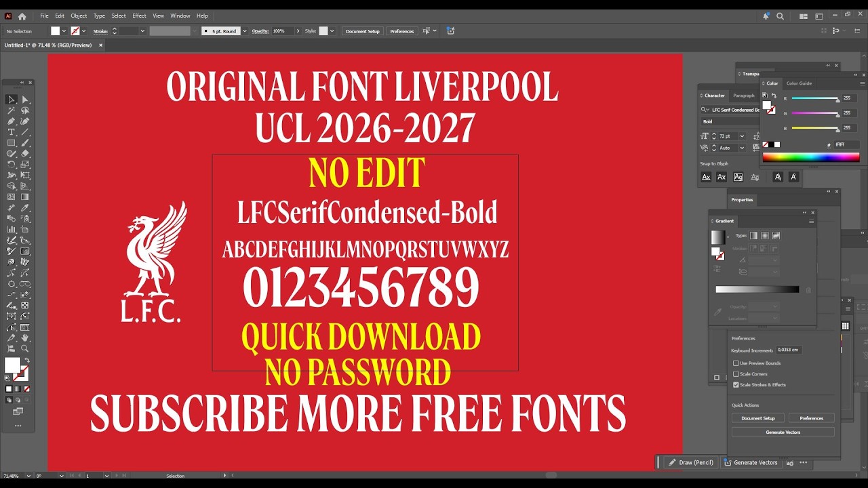
Task: Click the gradient slider bar in Gradient panel
Action: (x=757, y=289)
